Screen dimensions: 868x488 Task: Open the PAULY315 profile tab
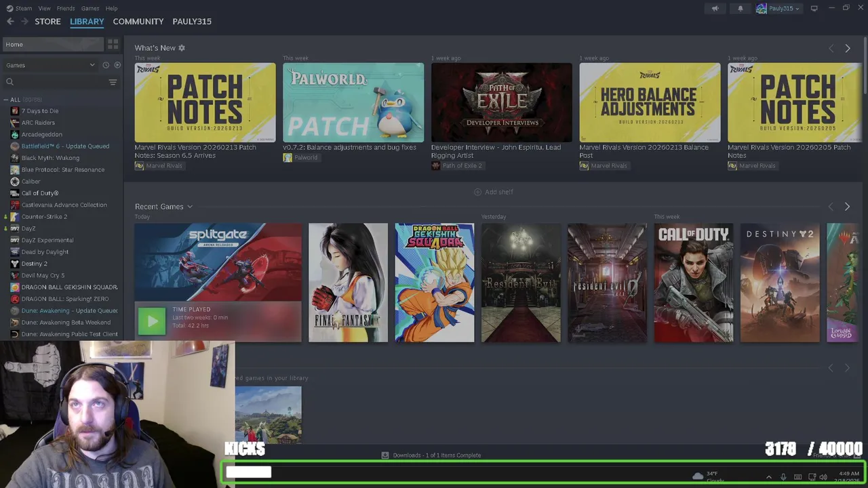192,21
